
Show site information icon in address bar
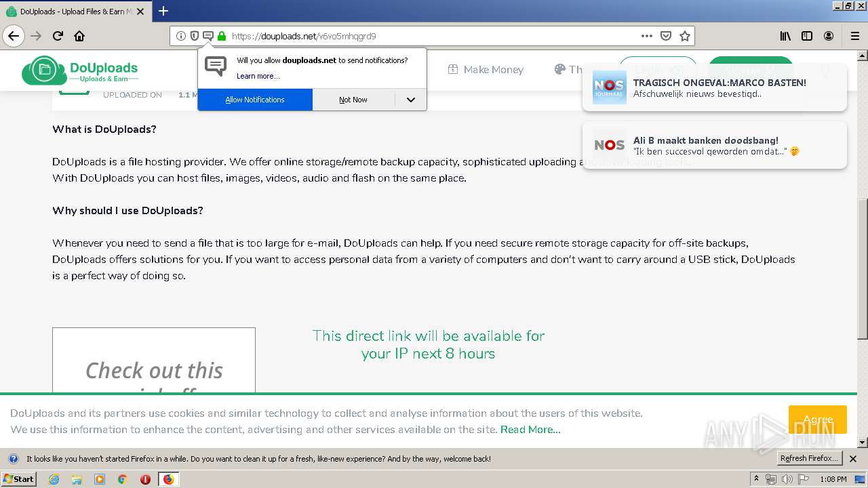(180, 36)
